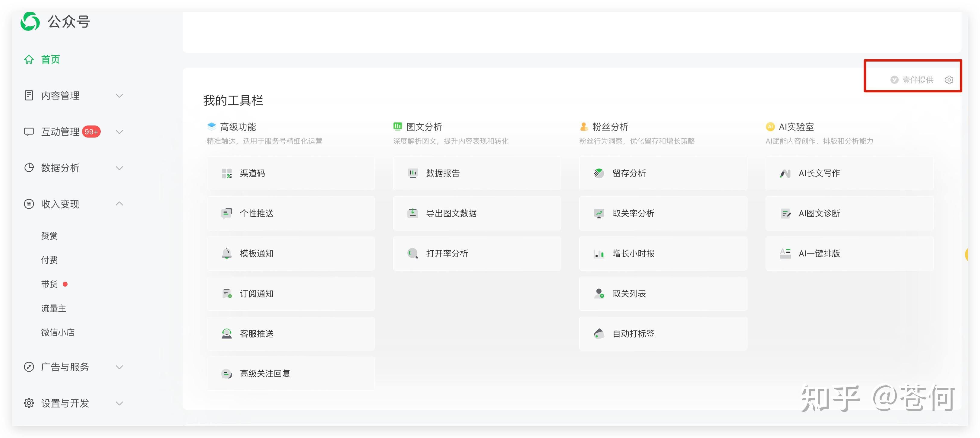Click the 取关列表 person icon
This screenshot has height=438, width=980.
coord(599,294)
